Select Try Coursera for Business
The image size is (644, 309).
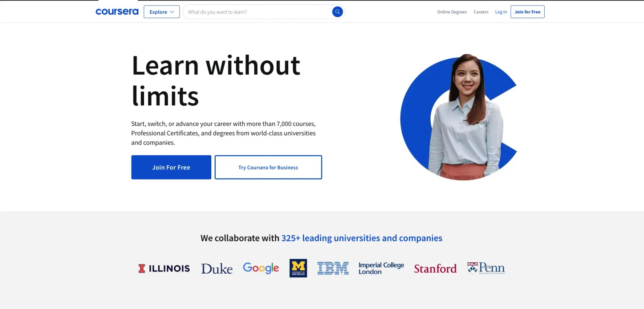click(x=268, y=167)
